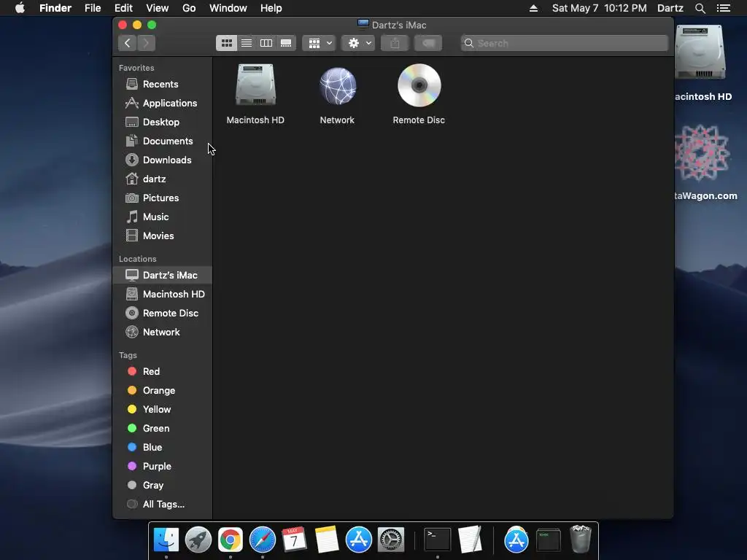Click Finder icon in Dock

coord(166,540)
